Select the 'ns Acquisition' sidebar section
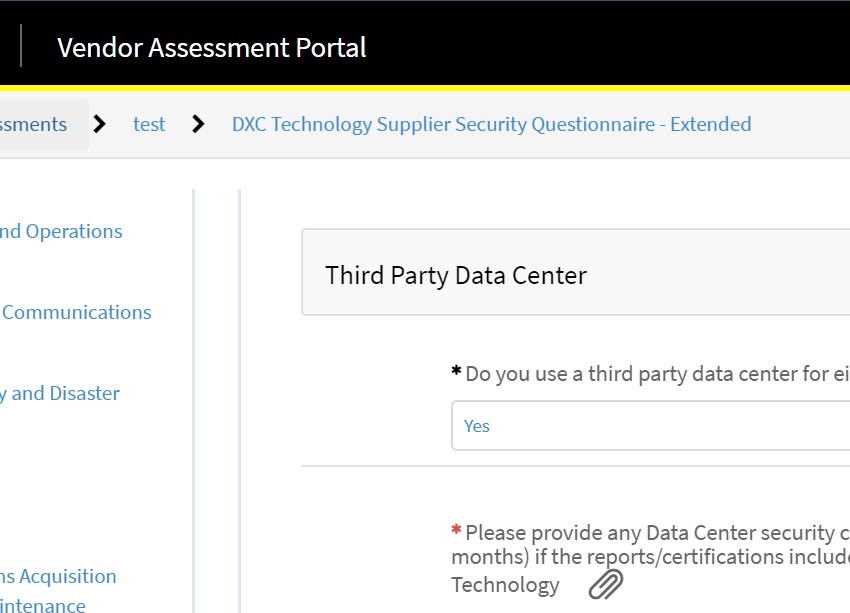This screenshot has width=850, height=613. pyautogui.click(x=58, y=576)
